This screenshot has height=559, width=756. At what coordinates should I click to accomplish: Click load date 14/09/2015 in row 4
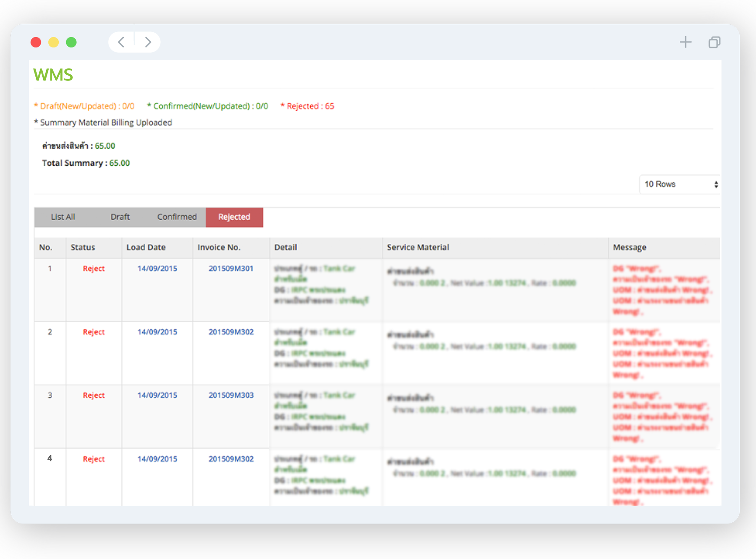click(157, 459)
